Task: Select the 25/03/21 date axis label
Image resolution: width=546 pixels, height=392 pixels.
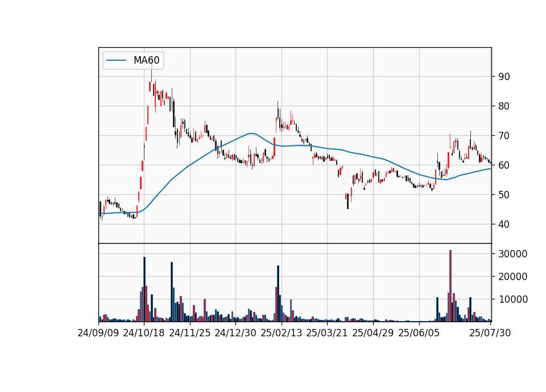Action: 327,333
